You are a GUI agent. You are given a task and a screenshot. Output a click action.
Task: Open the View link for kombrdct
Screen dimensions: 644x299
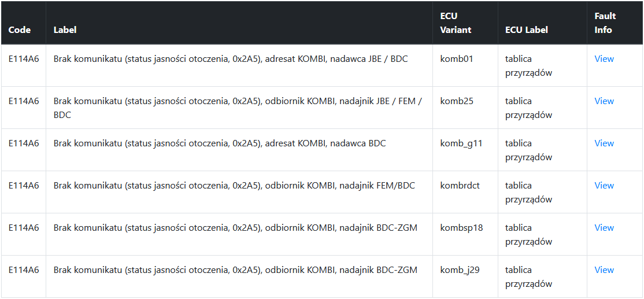tap(604, 186)
